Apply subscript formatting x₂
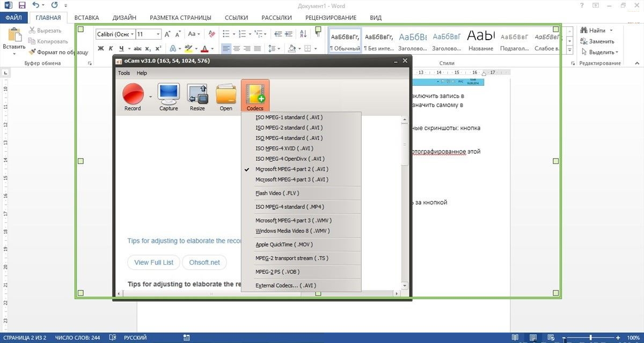Image resolution: width=644 pixels, height=343 pixels. [148, 48]
